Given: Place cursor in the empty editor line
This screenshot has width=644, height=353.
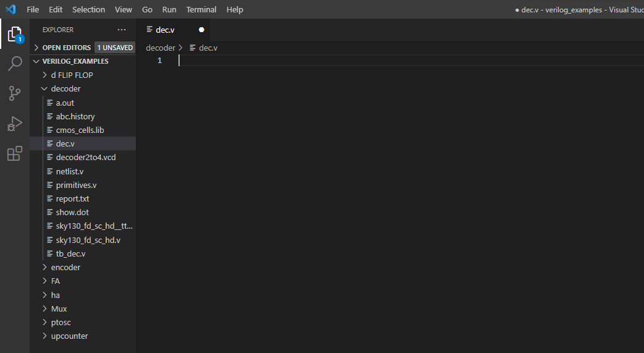Looking at the screenshot, I should 411,61.
